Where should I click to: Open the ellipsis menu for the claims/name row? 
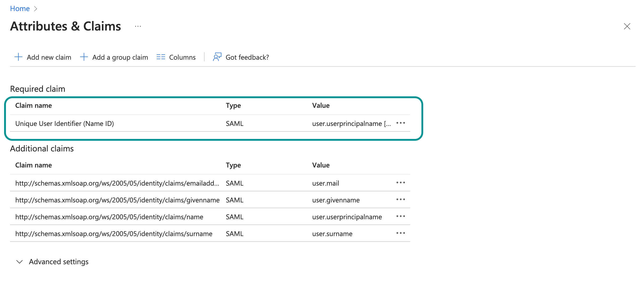point(400,216)
